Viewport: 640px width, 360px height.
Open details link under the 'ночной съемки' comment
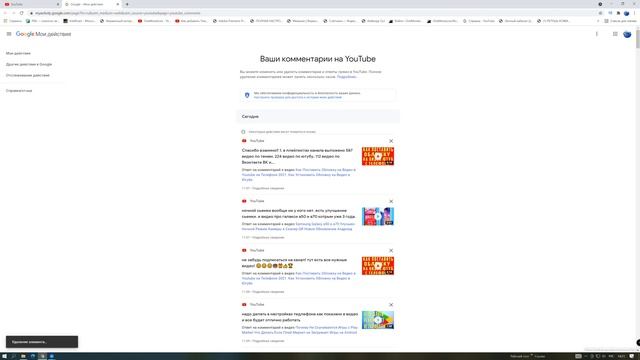point(268,238)
